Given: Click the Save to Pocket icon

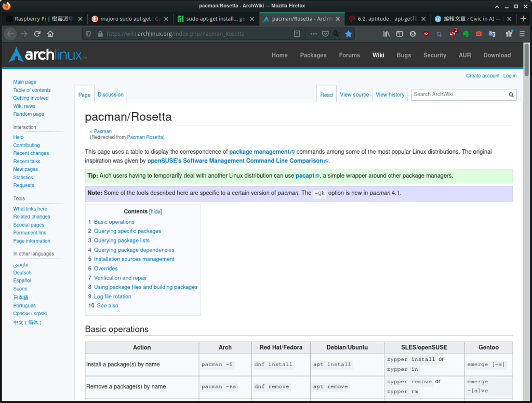Looking at the screenshot, I should (x=325, y=34).
